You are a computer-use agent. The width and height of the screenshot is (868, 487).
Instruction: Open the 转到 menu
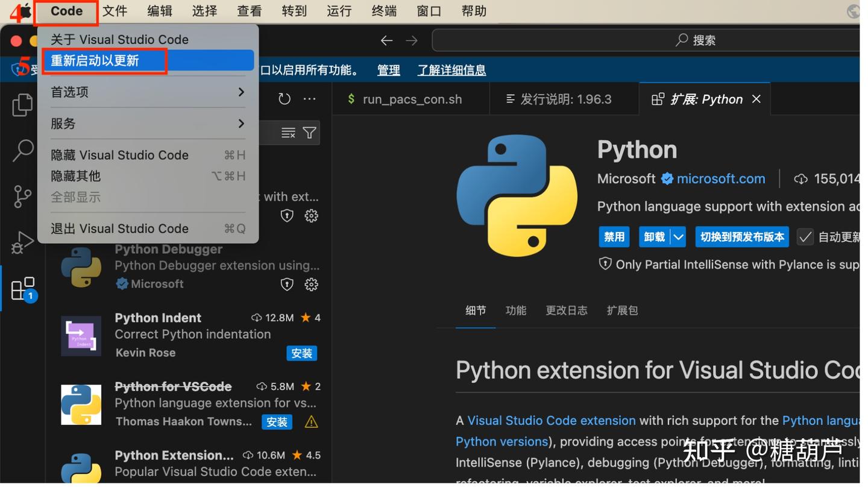(x=294, y=11)
